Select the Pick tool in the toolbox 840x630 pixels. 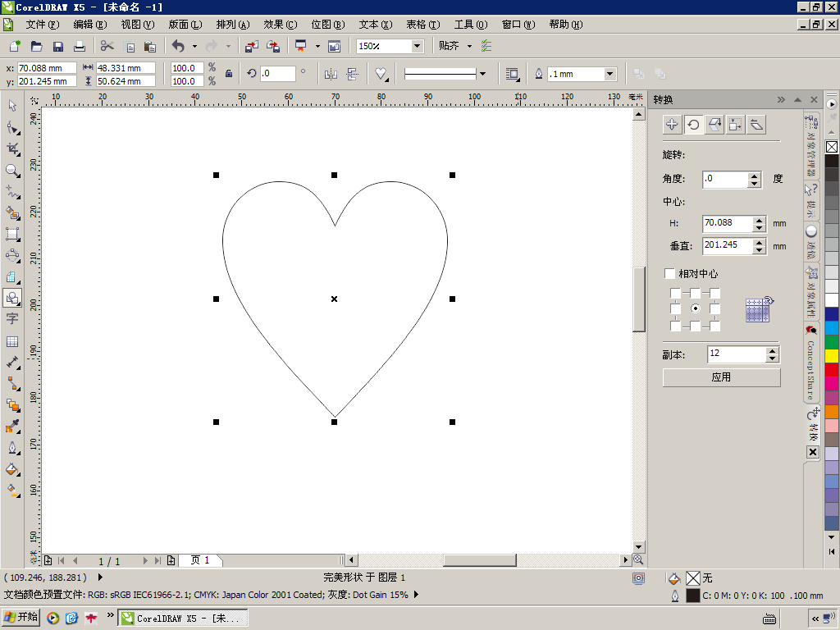[x=12, y=106]
